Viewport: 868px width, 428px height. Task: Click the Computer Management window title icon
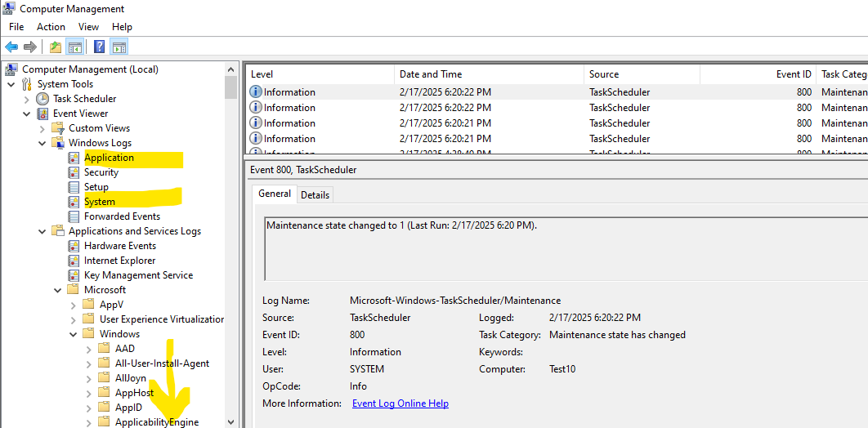[10, 8]
